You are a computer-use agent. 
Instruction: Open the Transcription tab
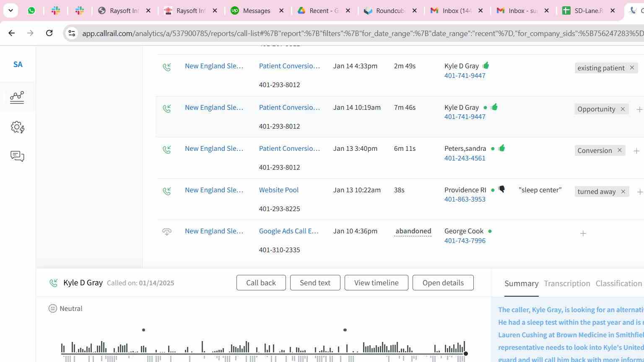pos(567,284)
